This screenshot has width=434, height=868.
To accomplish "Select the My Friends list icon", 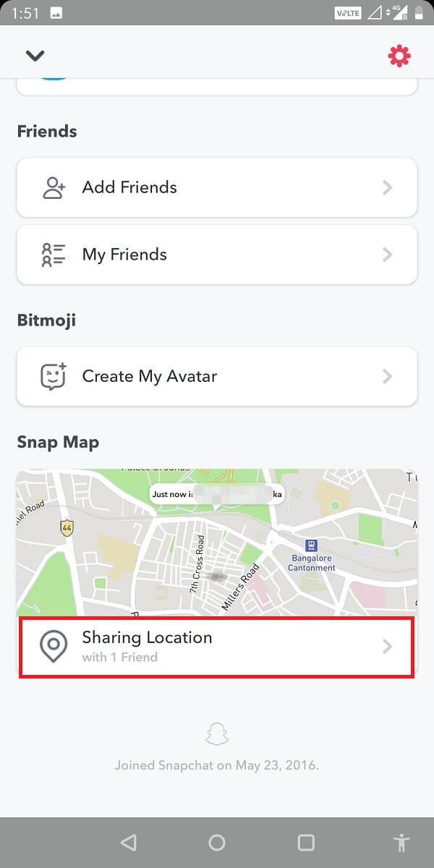I will tap(54, 254).
